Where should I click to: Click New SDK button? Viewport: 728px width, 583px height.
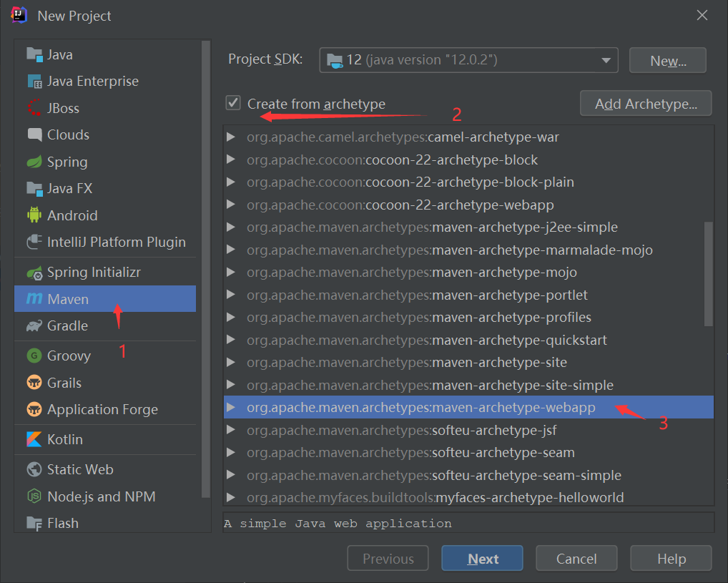[x=668, y=60]
